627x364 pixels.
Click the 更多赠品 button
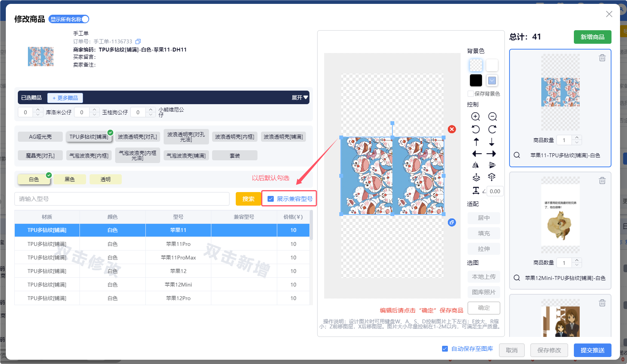pyautogui.click(x=65, y=98)
